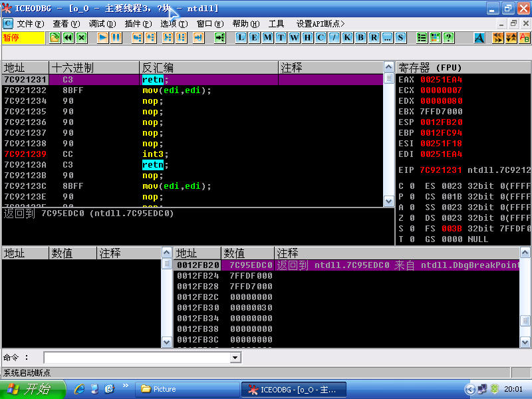Image resolution: width=532 pixels, height=399 pixels.
Task: Select stack row 0012FB24 value 7FFDF000
Action: point(251,276)
